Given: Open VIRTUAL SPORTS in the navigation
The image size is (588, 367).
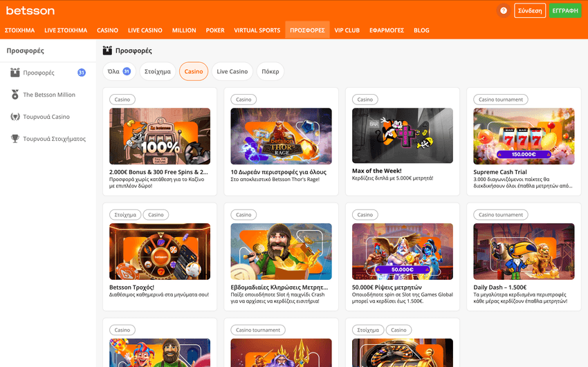Looking at the screenshot, I should tap(257, 30).
